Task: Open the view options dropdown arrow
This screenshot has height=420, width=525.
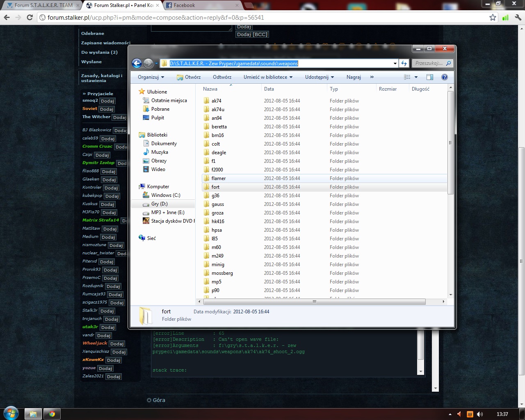Action: click(416, 77)
